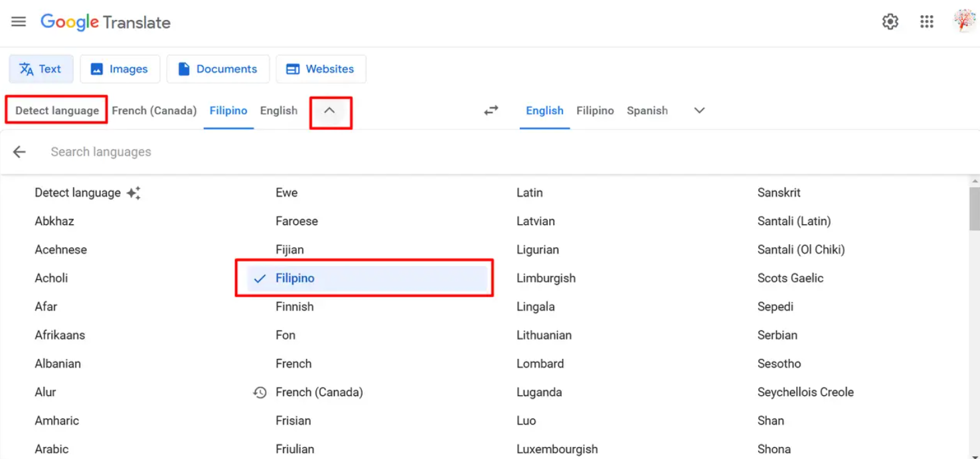Click the back arrow in language search
This screenshot has height=459, width=980.
tap(19, 152)
